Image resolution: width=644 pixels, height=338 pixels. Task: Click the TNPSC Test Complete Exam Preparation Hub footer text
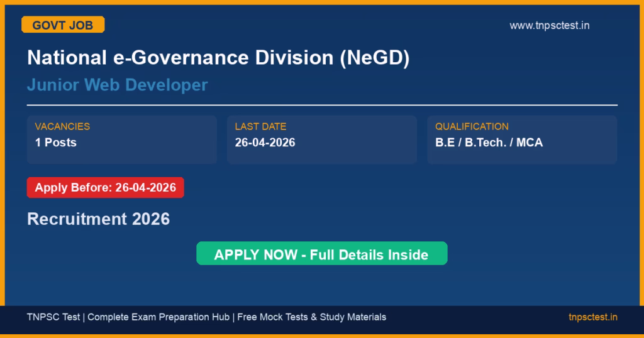coord(206,317)
